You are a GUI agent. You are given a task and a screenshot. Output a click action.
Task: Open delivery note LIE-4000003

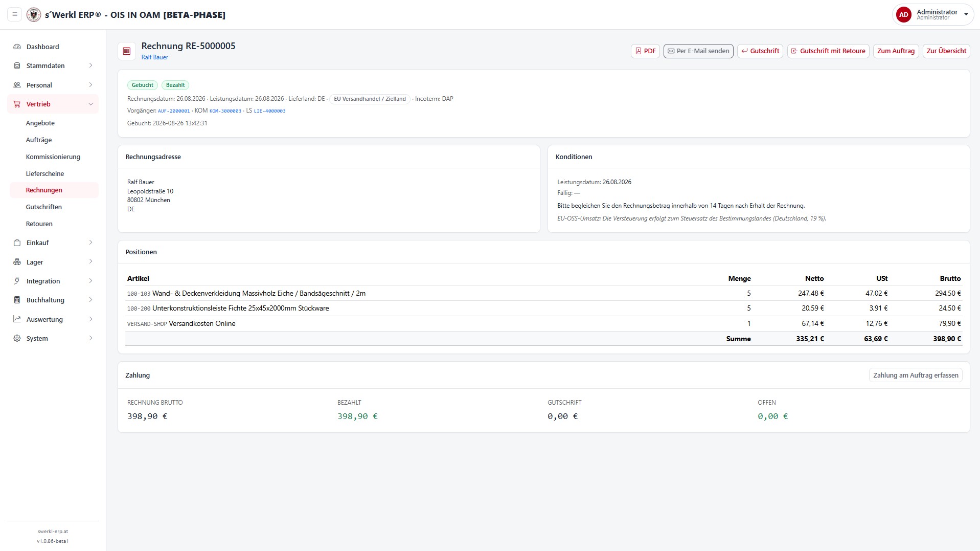click(x=270, y=111)
